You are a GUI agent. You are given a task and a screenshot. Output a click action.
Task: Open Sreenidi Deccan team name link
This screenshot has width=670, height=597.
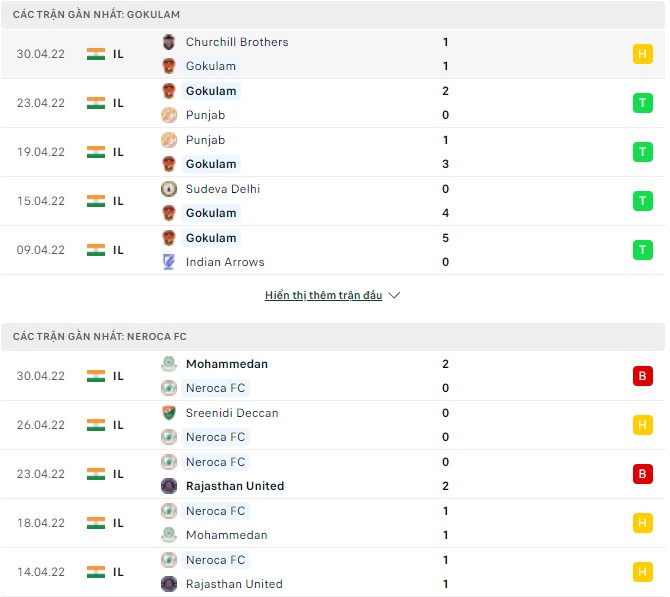pos(232,413)
